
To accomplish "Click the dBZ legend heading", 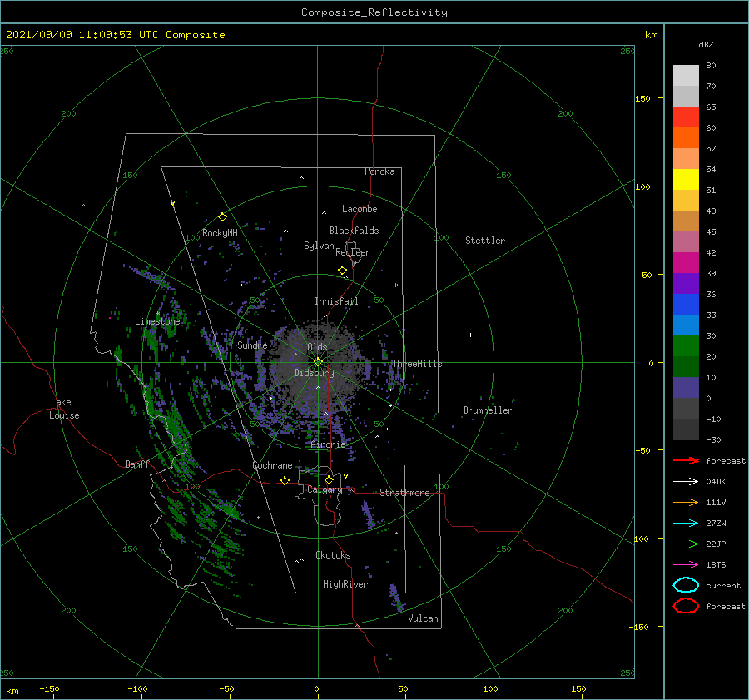I will coord(706,45).
